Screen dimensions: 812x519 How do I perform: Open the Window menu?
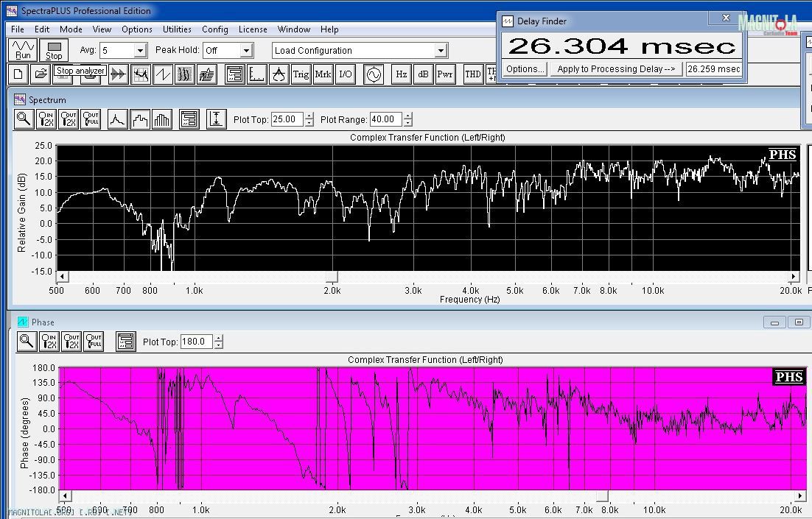293,29
